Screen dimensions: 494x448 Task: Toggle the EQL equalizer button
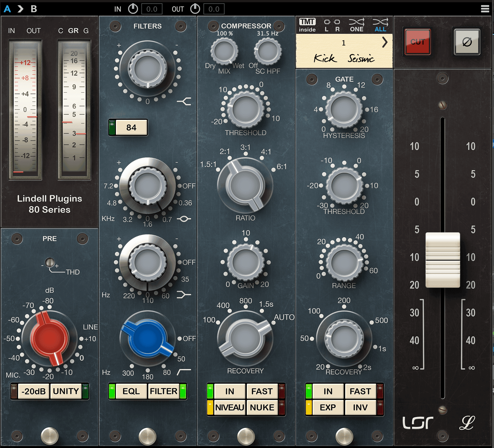[x=131, y=391]
